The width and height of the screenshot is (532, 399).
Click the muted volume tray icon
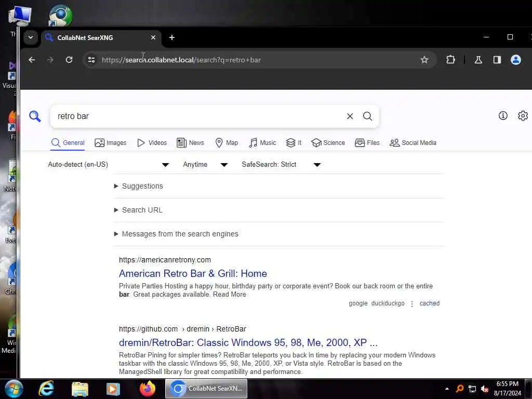pyautogui.click(x=485, y=389)
